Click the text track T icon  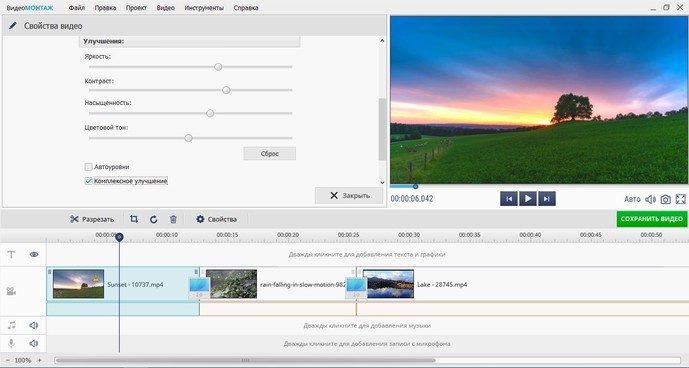(x=11, y=255)
